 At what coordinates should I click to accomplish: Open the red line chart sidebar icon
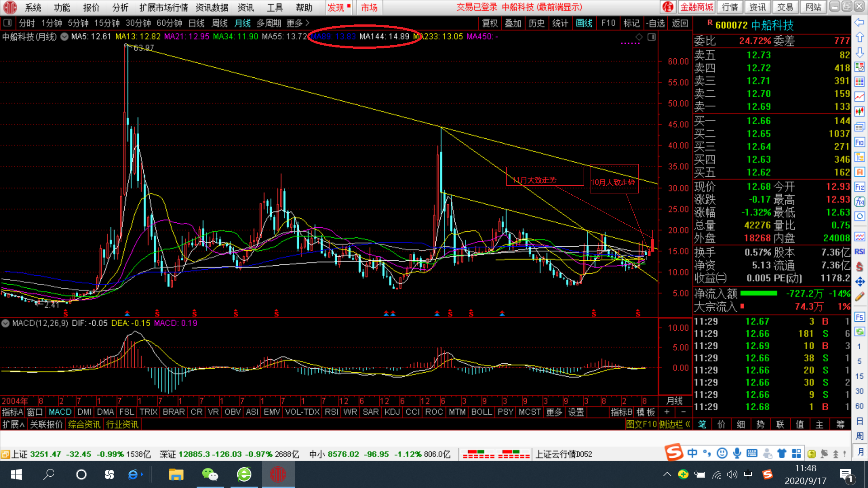point(859,97)
